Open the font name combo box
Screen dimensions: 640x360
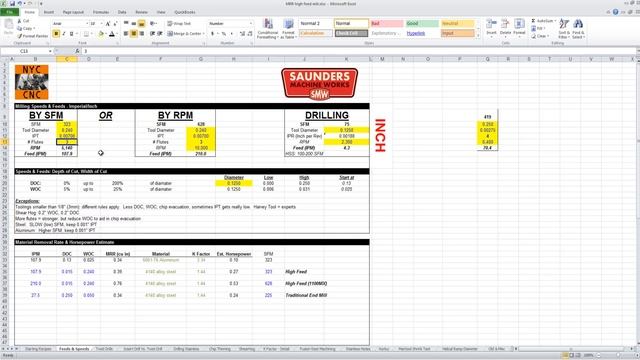point(70,24)
